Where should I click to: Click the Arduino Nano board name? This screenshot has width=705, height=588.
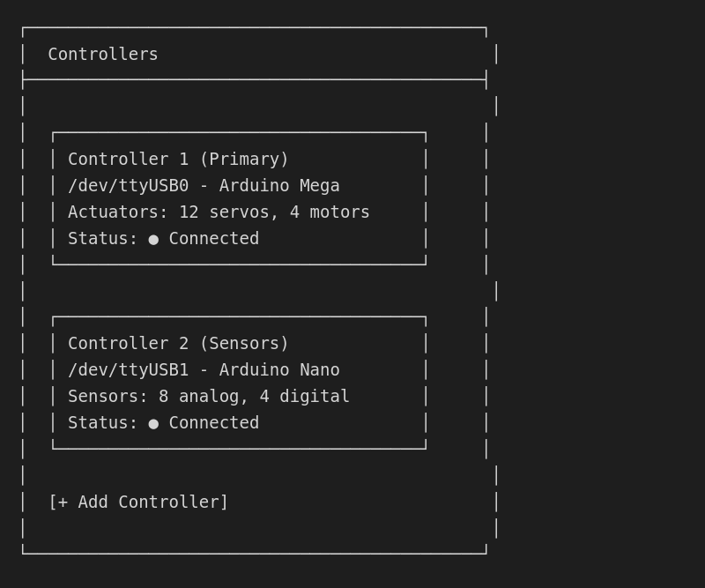279,370
